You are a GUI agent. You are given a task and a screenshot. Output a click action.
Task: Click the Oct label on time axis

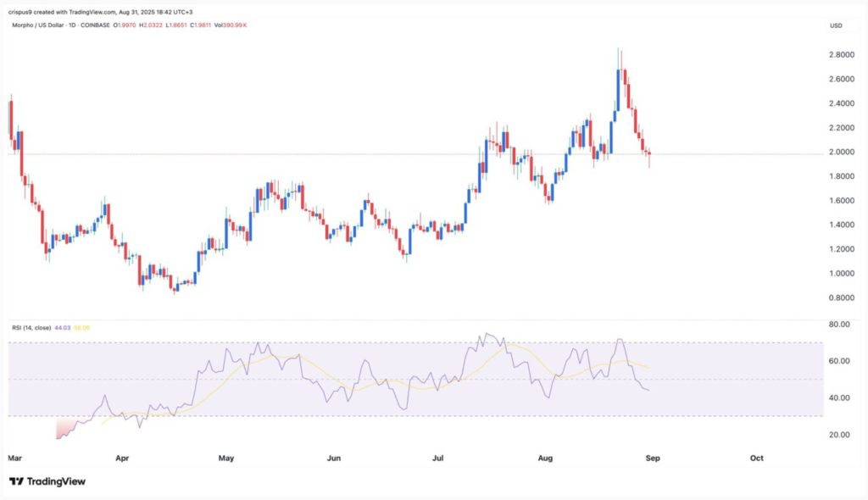756,458
